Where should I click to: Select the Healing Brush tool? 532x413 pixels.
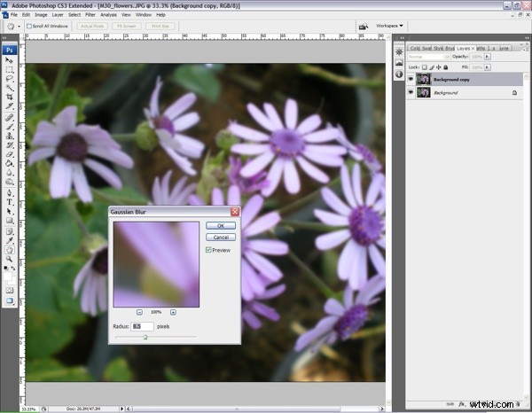[9, 118]
